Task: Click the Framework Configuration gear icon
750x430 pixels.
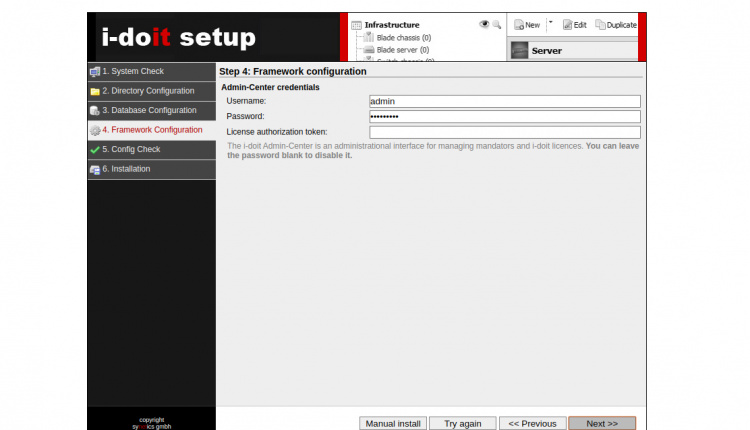Action: point(95,130)
